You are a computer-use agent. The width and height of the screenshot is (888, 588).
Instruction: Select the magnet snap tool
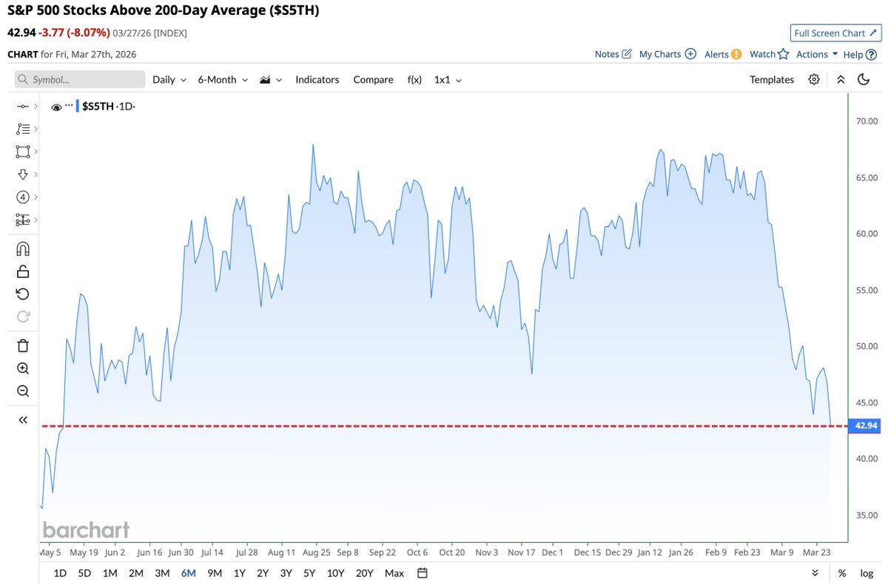click(x=23, y=249)
